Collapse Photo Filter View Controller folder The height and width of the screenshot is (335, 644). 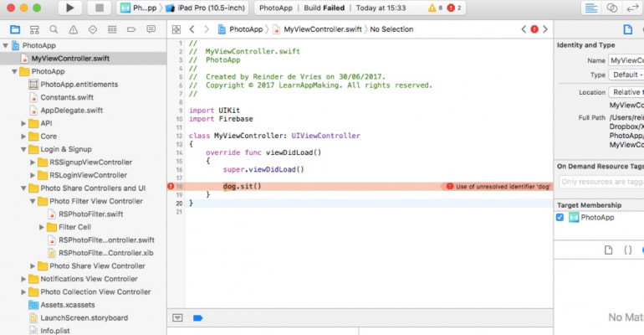[x=33, y=201]
